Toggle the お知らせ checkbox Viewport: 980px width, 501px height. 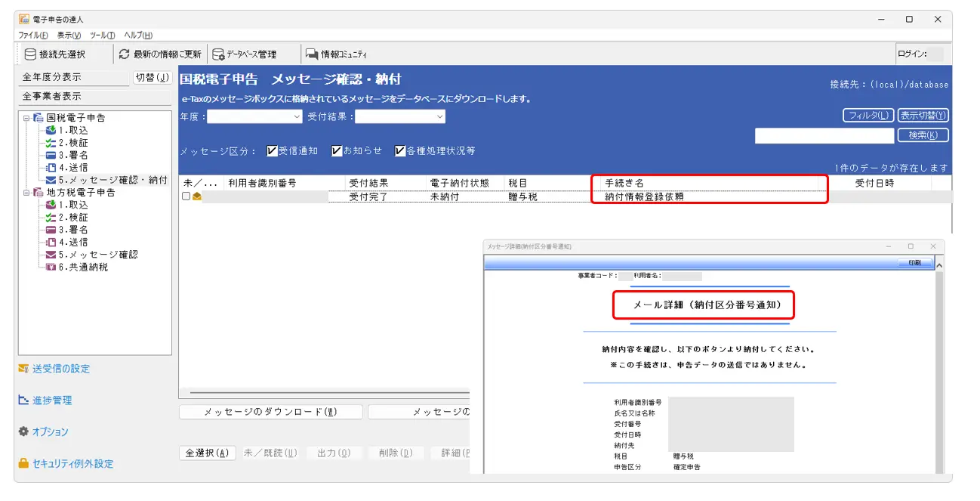coord(337,151)
